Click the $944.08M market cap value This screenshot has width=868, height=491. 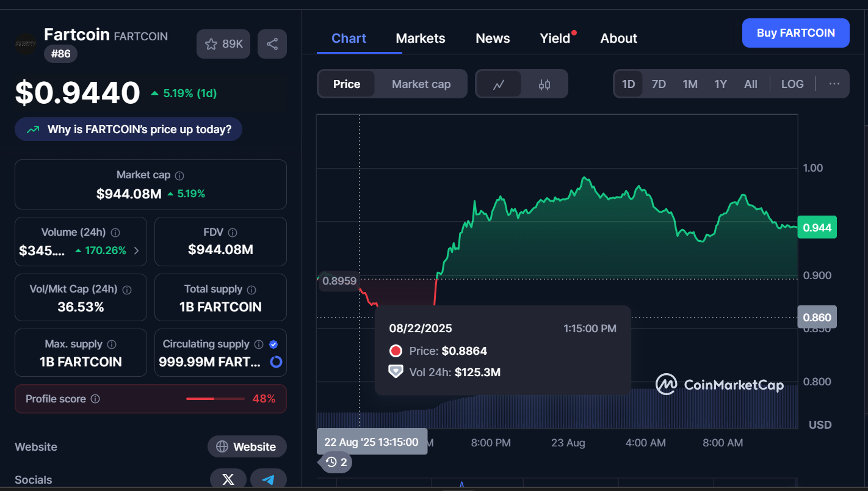click(129, 194)
